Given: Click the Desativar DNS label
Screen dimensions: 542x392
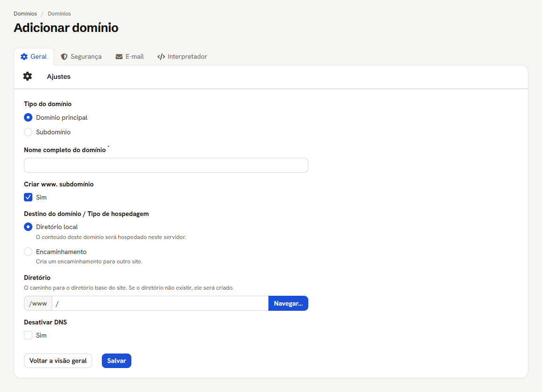Looking at the screenshot, I should tap(45, 322).
